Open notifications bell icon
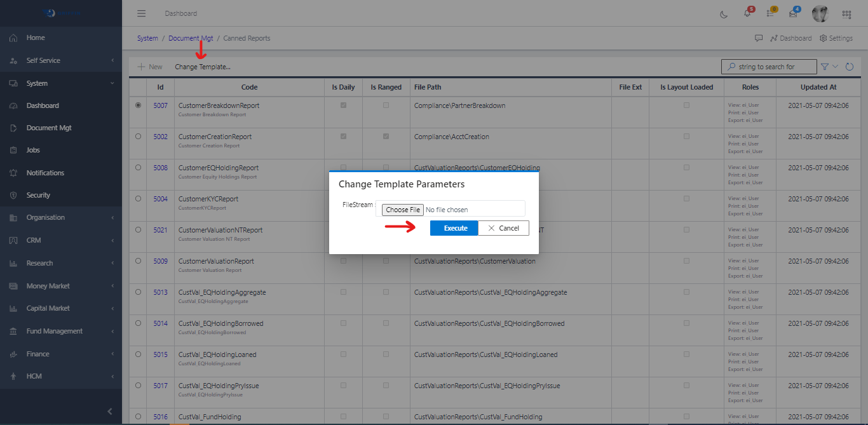Screen dimensions: 868x425 (747, 14)
